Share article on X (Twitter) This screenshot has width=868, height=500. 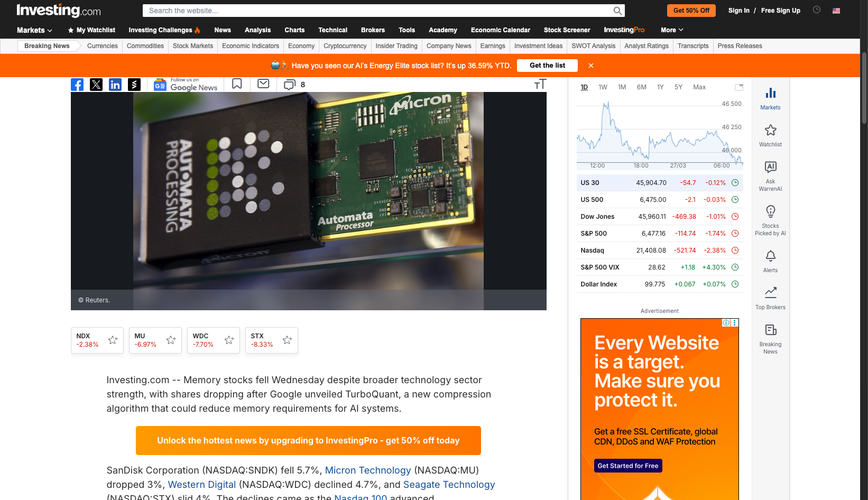pos(96,85)
